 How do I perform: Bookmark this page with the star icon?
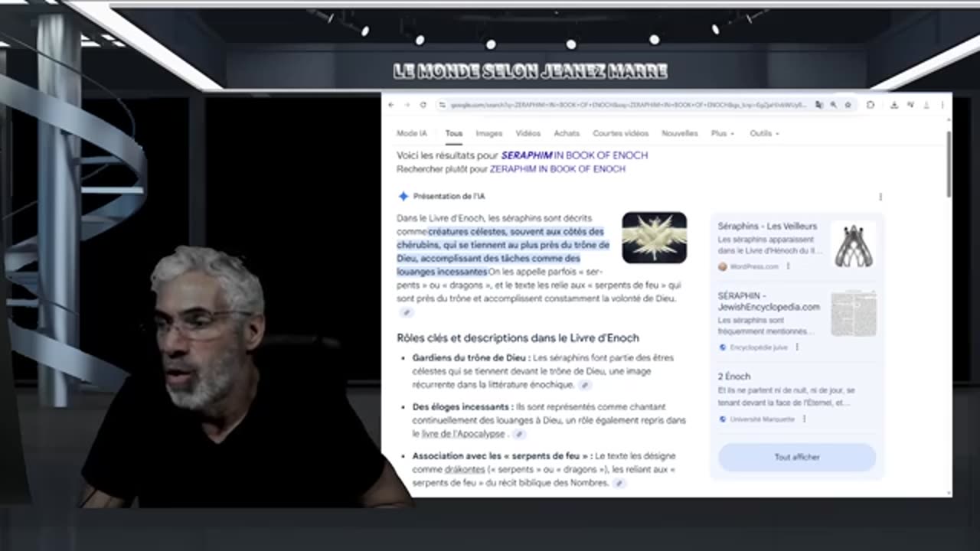click(848, 105)
